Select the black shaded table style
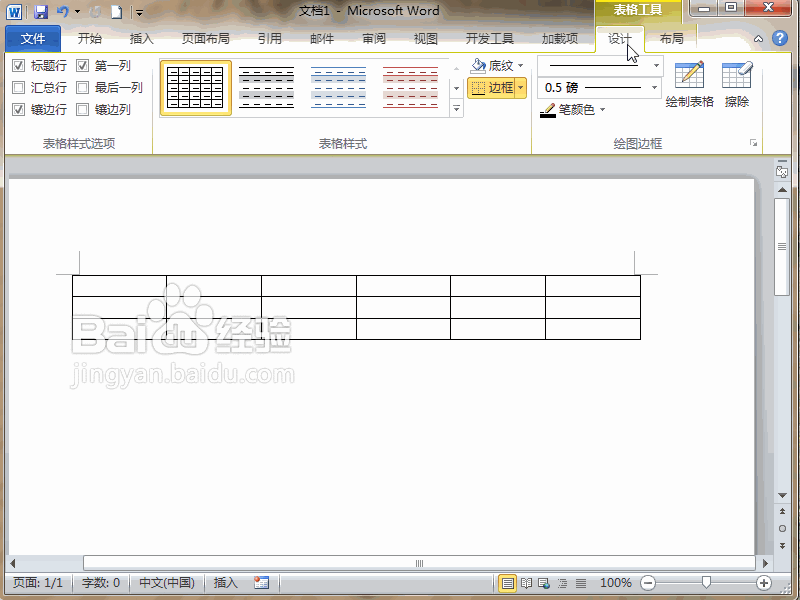 pos(266,88)
